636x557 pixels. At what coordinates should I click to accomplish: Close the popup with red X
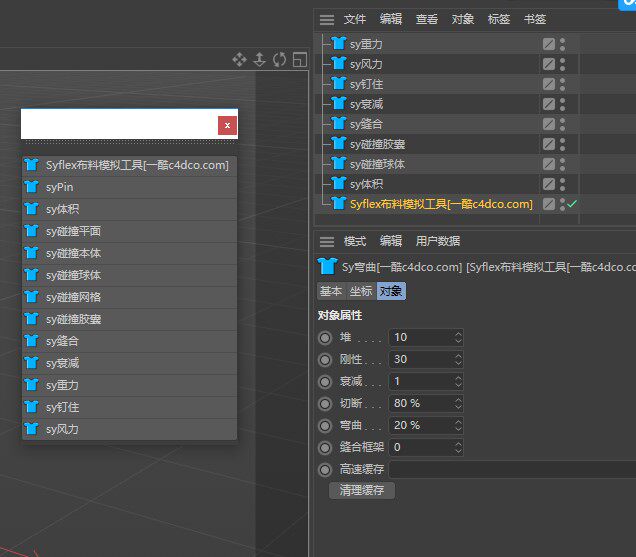tap(227, 125)
